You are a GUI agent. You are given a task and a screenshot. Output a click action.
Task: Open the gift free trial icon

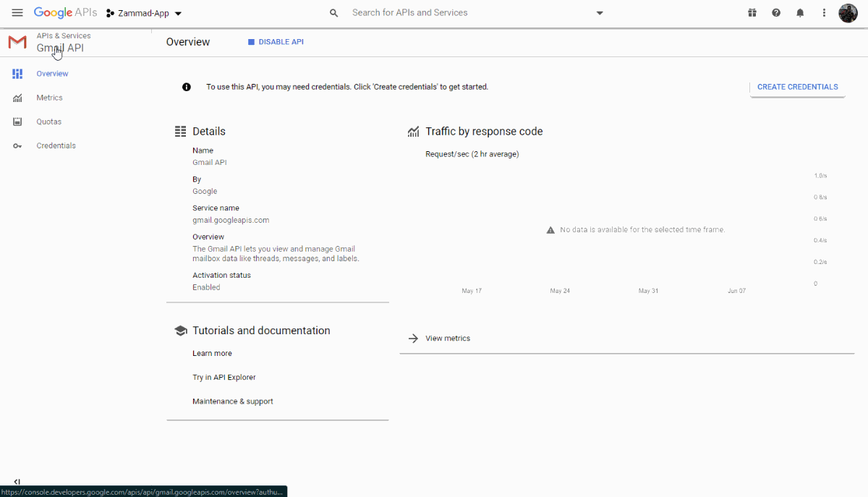[x=752, y=13]
